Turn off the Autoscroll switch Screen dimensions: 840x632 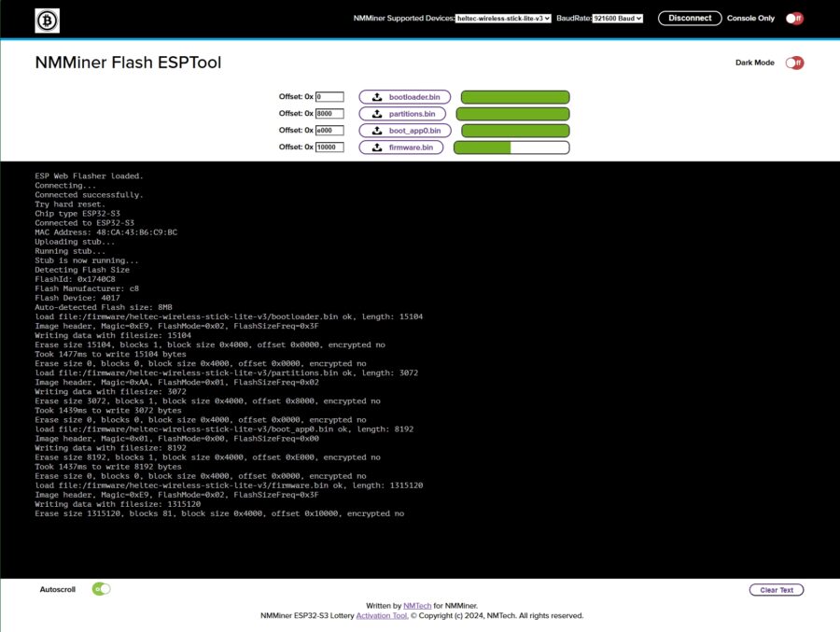(101, 589)
